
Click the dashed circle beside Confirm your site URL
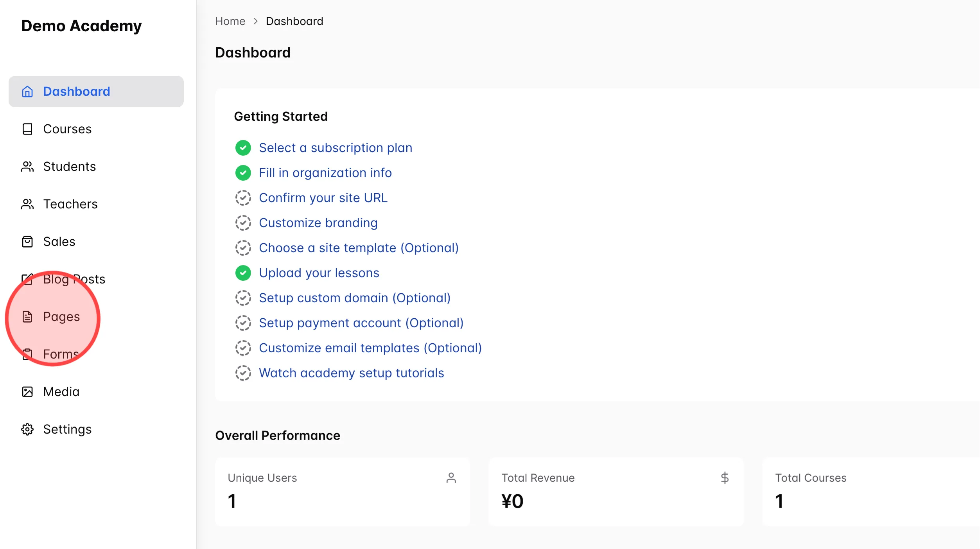(x=243, y=198)
